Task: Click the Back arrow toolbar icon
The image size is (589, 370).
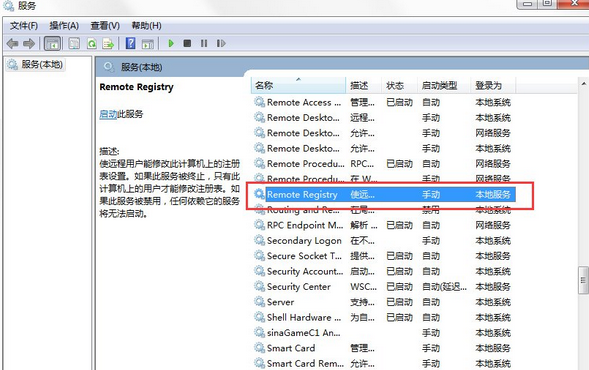Action: click(12, 44)
